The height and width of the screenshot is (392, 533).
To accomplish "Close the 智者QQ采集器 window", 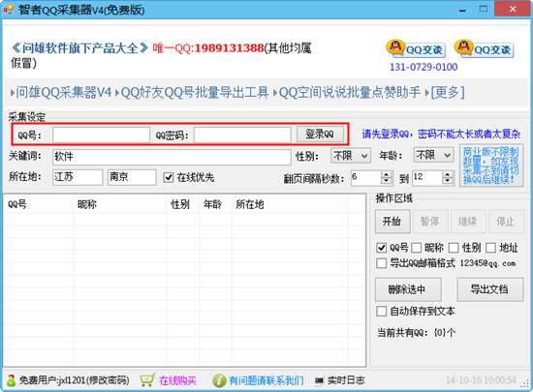I will (x=513, y=9).
